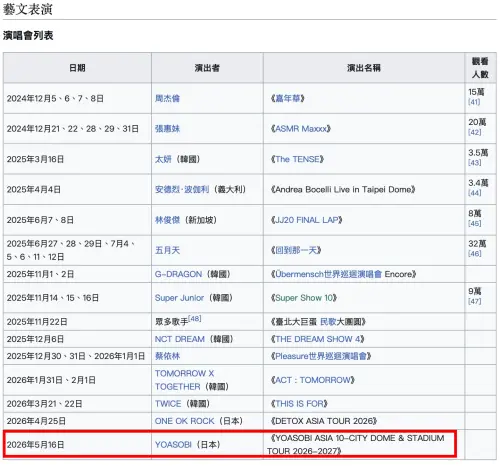Open the YOASOBI performer link
The height and width of the screenshot is (466, 500).
[173, 445]
